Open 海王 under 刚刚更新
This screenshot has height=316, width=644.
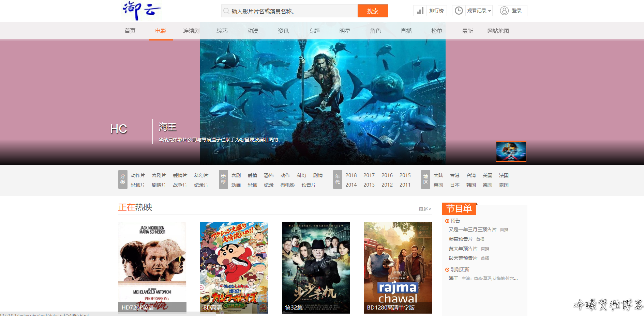click(x=453, y=278)
